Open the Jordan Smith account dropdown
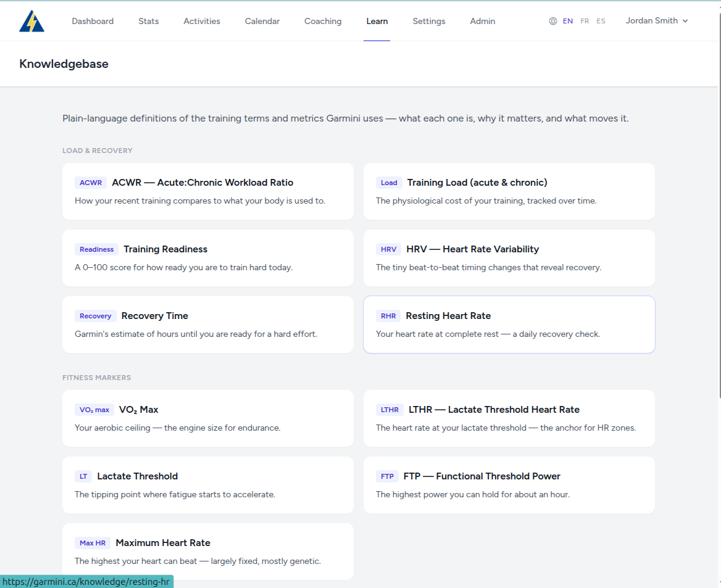 [x=657, y=21]
